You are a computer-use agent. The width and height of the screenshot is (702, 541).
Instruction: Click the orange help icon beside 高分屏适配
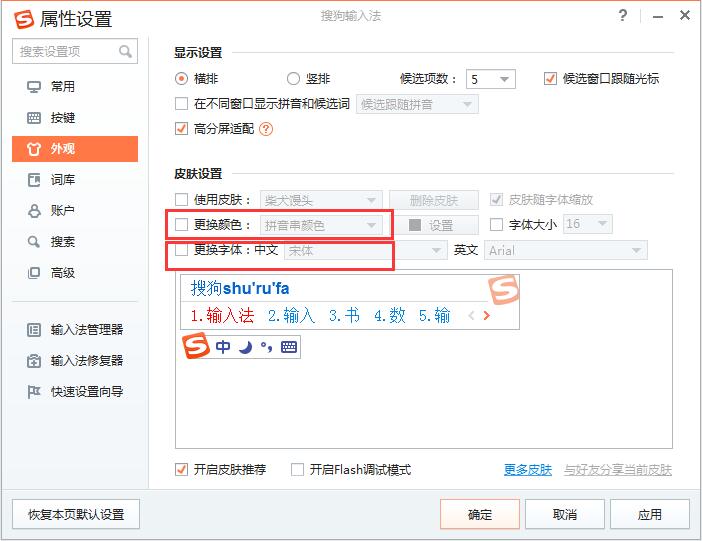266,129
